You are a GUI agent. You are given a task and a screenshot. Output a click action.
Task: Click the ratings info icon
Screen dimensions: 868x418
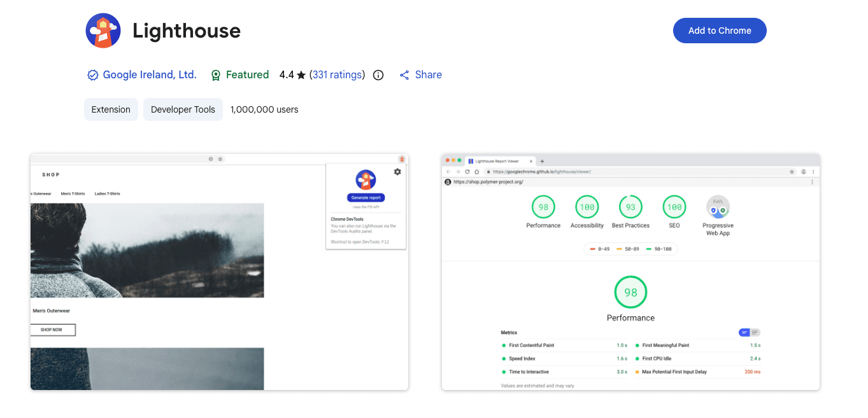coord(378,75)
